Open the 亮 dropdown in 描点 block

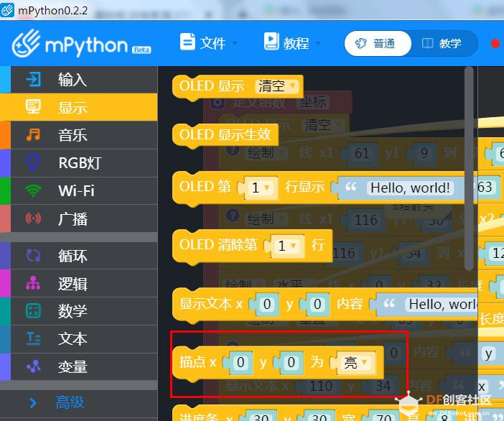[356, 363]
